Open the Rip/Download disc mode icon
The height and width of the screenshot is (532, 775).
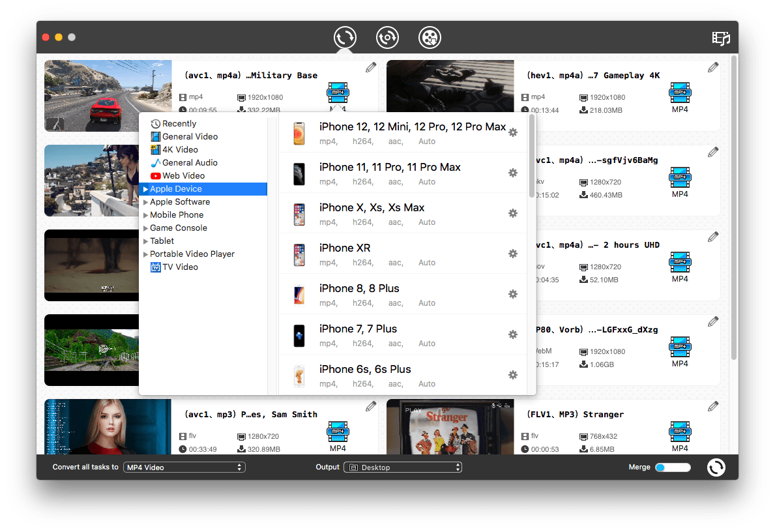tap(387, 38)
